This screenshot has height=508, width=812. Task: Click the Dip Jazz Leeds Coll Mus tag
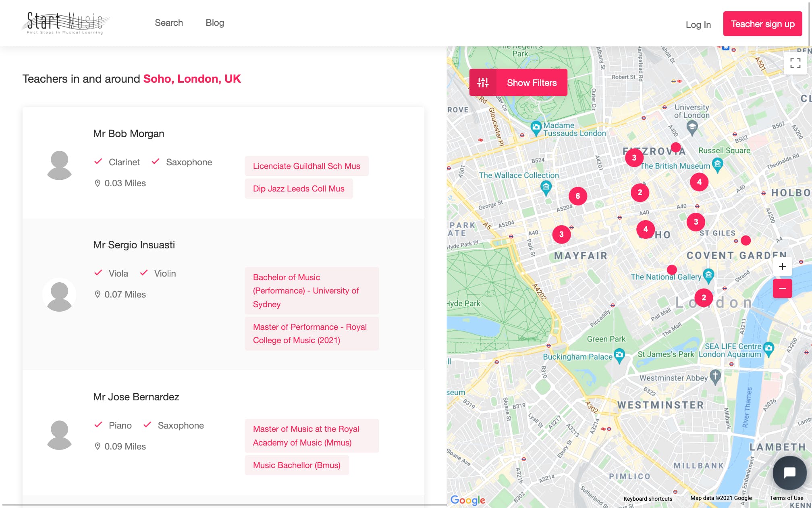tap(299, 189)
